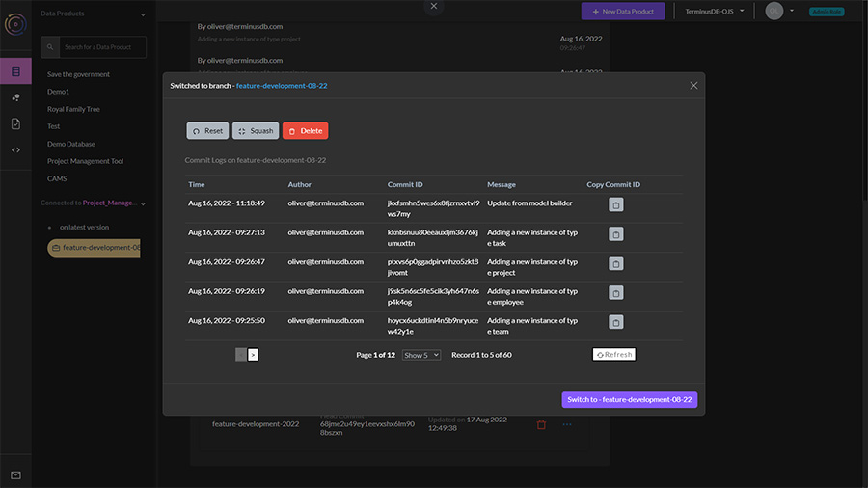Select the feature-development branch badge in sidebar

[x=95, y=247]
